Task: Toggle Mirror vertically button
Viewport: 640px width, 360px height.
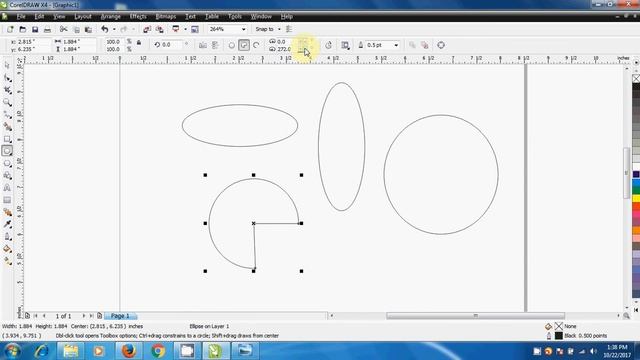Action: pyautogui.click(x=215, y=45)
